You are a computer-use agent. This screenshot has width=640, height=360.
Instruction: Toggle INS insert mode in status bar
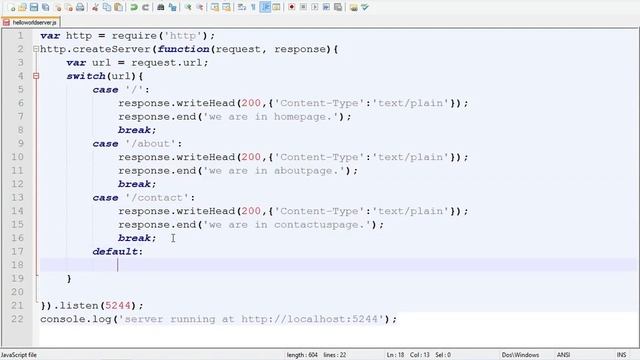point(621,355)
